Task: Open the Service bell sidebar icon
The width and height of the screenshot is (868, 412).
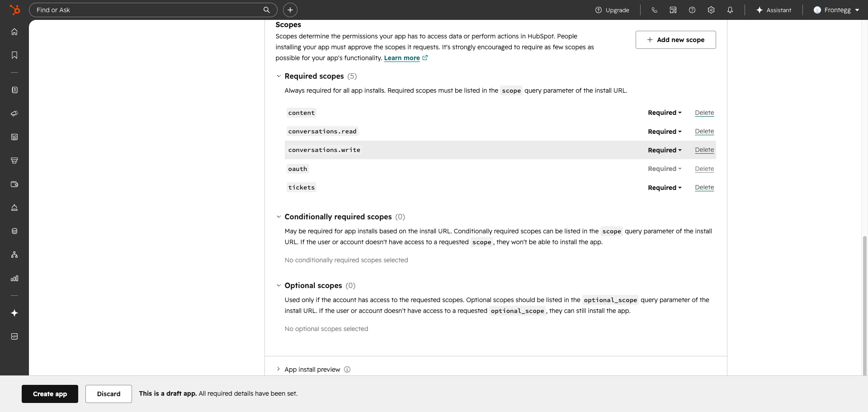Action: coord(14,208)
